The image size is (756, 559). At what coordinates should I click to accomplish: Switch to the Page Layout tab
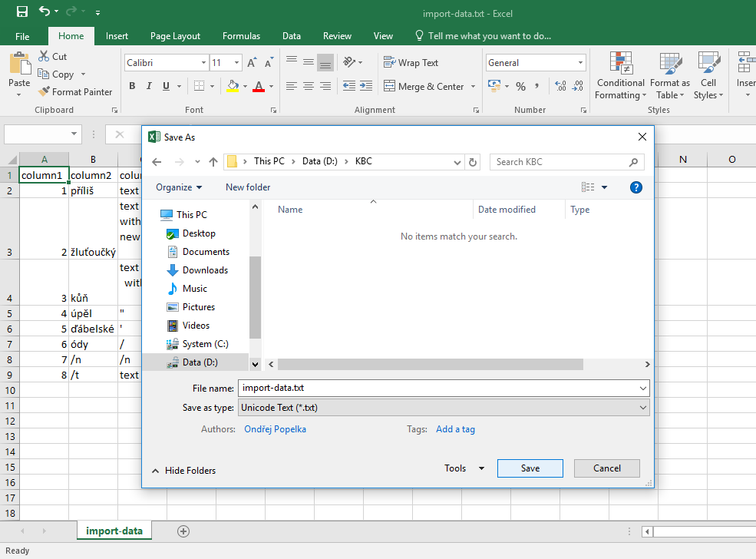tap(175, 36)
